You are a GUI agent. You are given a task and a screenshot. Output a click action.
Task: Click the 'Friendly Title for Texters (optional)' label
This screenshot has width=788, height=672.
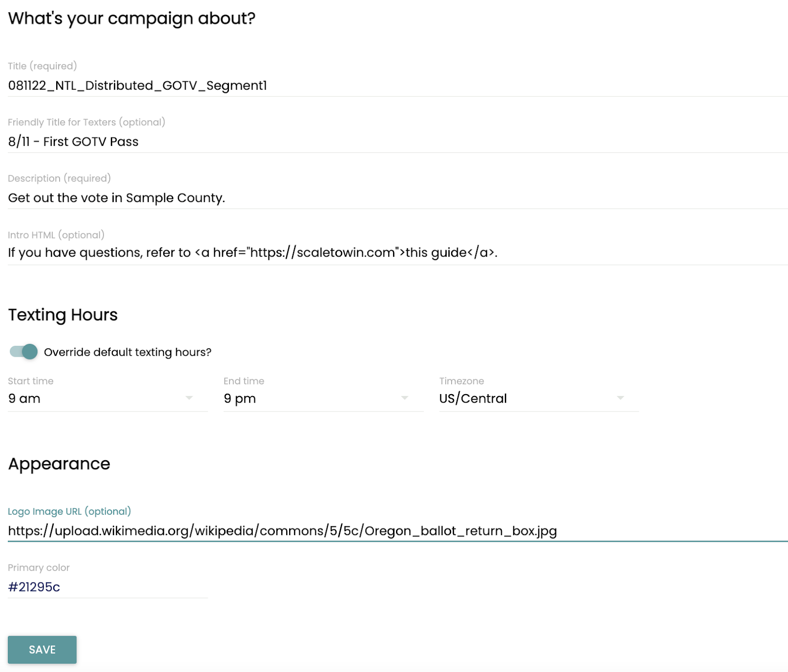coord(87,122)
